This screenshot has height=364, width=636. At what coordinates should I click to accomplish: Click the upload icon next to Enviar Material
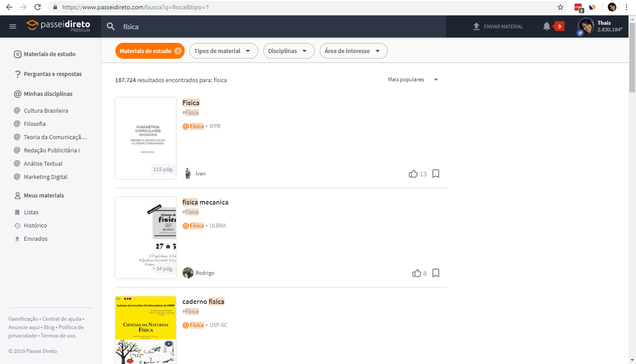click(476, 27)
